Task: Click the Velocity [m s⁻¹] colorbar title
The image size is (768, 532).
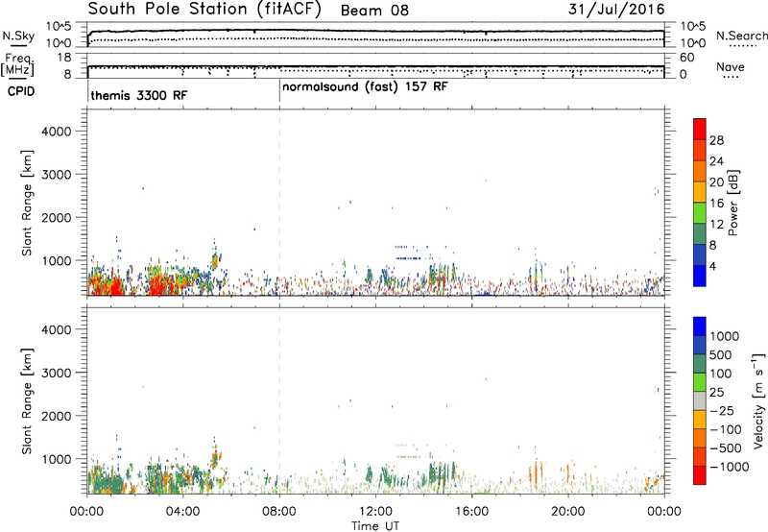Action: pyautogui.click(x=758, y=400)
